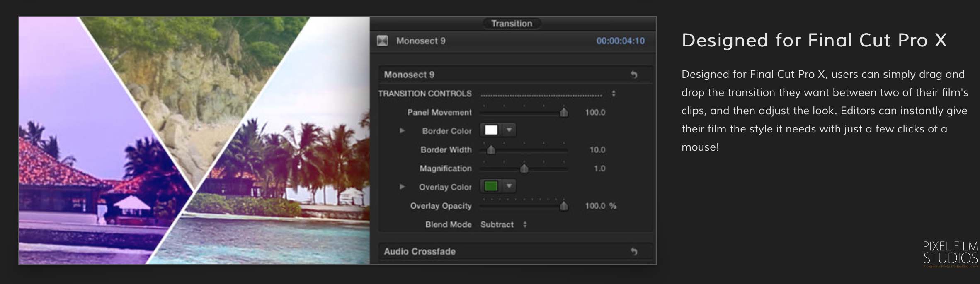Open the Blend Mode Subtract dropdown

503,224
